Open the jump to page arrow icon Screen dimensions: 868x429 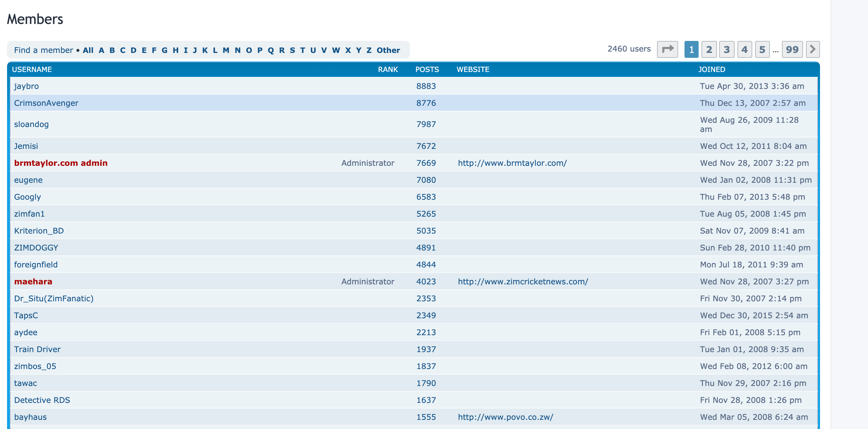pyautogui.click(x=668, y=49)
